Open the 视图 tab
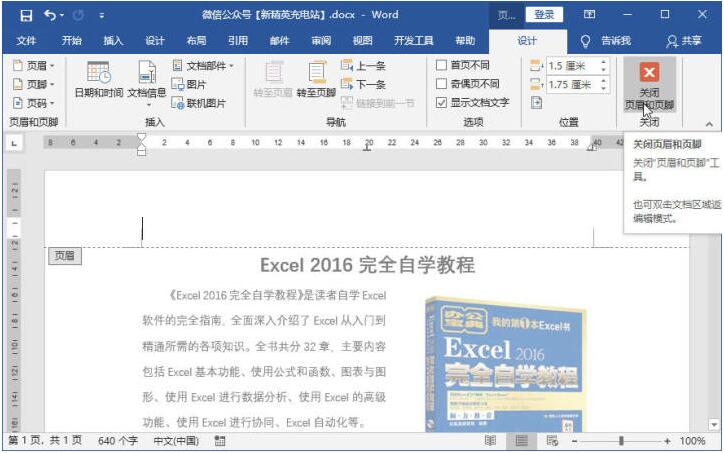 [x=362, y=41]
